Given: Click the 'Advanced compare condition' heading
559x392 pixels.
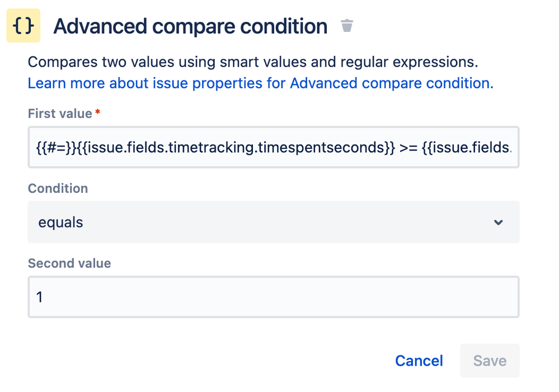Looking at the screenshot, I should click(x=190, y=26).
